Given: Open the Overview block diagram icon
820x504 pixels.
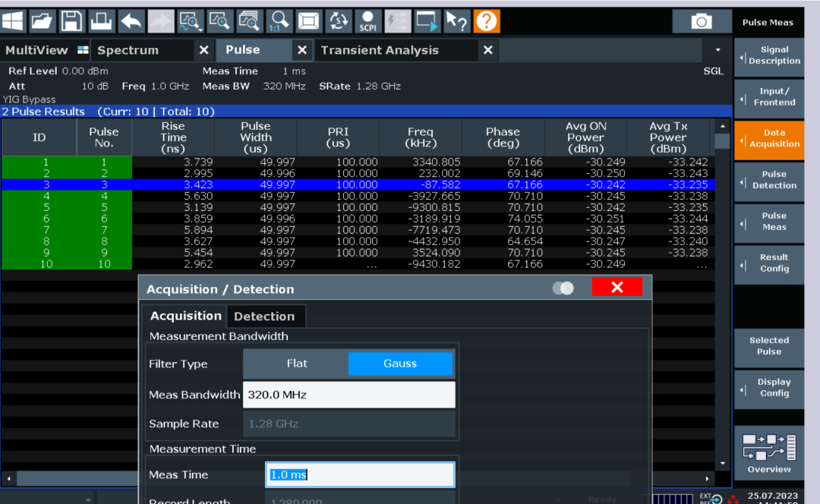Looking at the screenshot, I should 768,452.
